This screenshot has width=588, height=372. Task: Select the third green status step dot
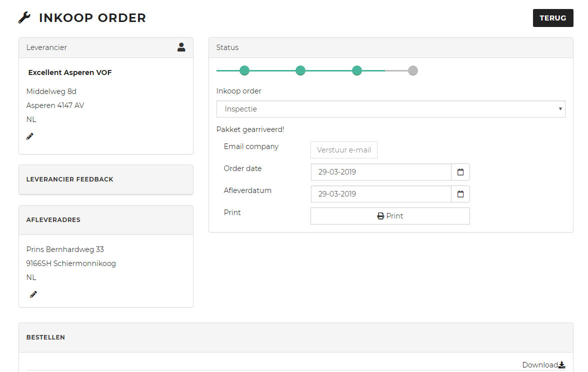[357, 70]
